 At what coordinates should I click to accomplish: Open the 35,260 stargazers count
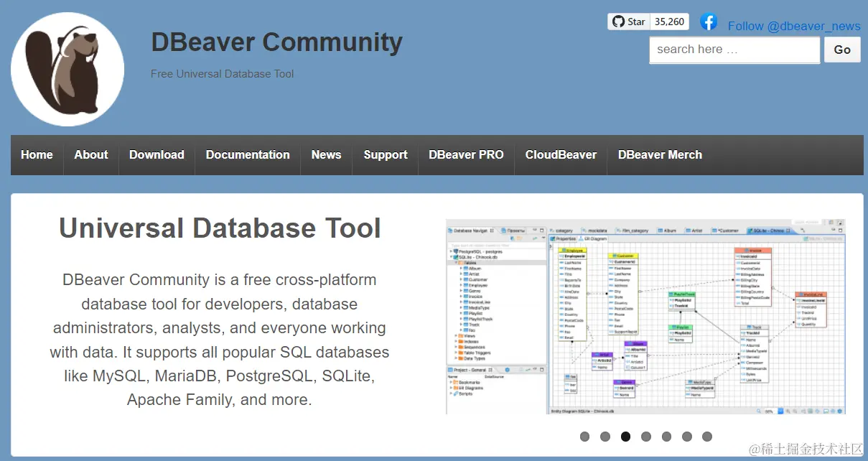coord(670,22)
